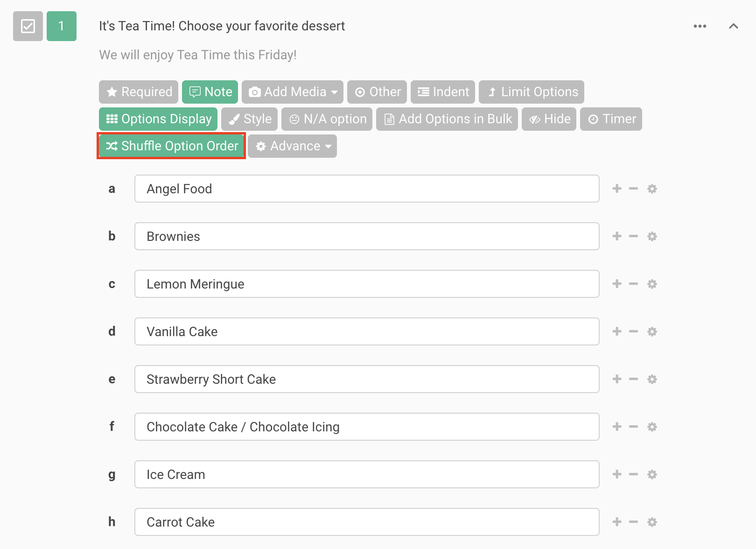This screenshot has height=549, width=756.
Task: Enable Shuffle Option Order
Action: click(171, 146)
